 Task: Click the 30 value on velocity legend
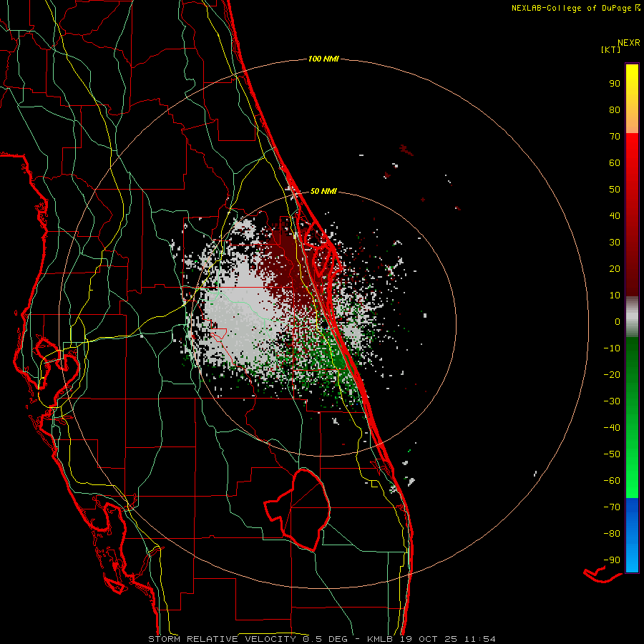[615, 243]
